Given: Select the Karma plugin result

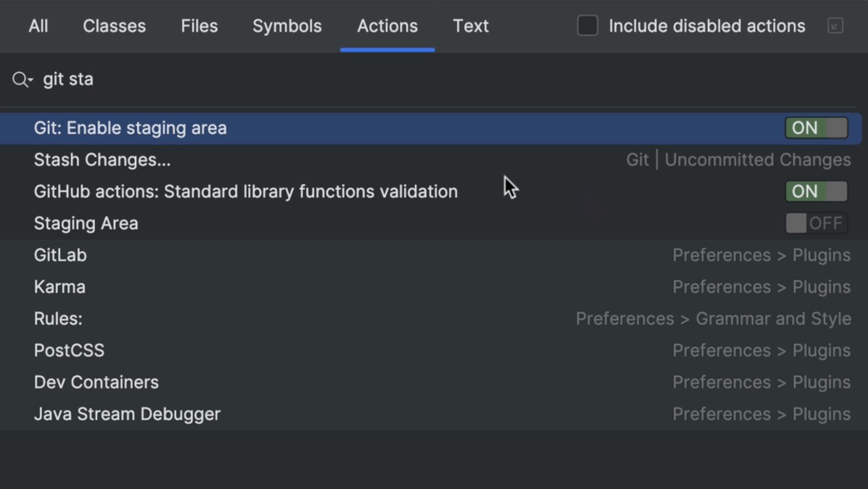Looking at the screenshot, I should click(x=59, y=287).
